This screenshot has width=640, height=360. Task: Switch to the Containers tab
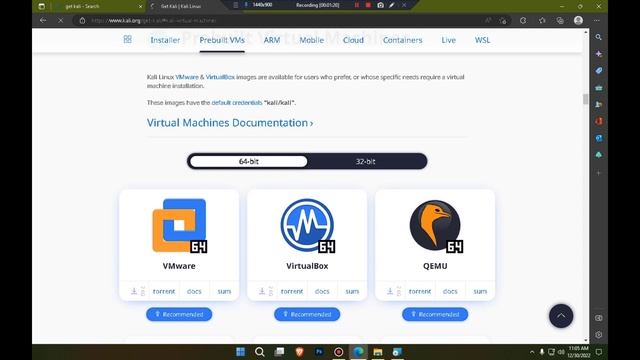click(402, 40)
